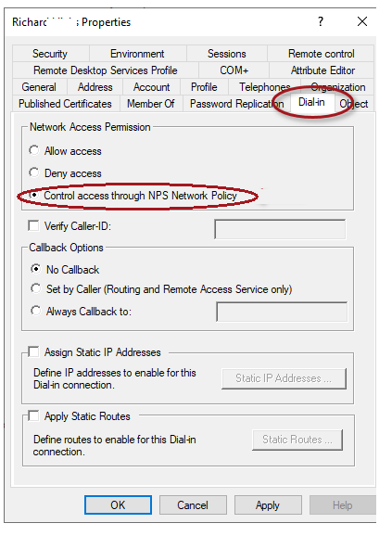
Task: Click the Apply button
Action: click(268, 504)
